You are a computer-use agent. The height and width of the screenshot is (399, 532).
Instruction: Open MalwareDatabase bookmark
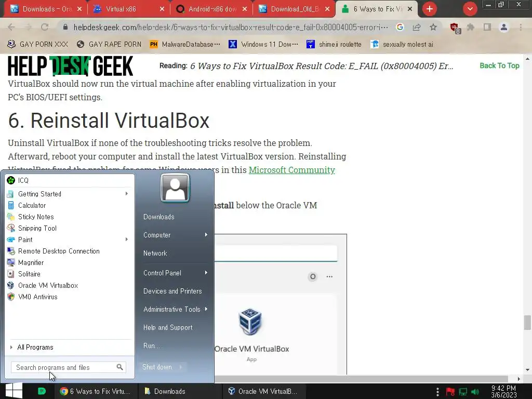(x=185, y=44)
